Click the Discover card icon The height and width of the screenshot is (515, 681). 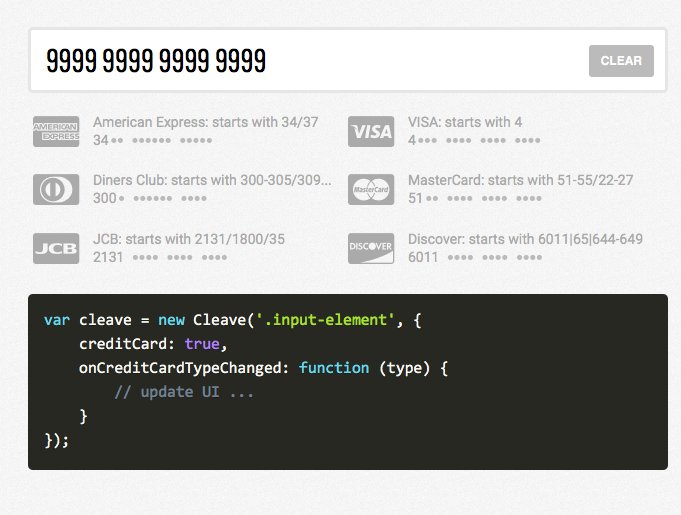371,248
